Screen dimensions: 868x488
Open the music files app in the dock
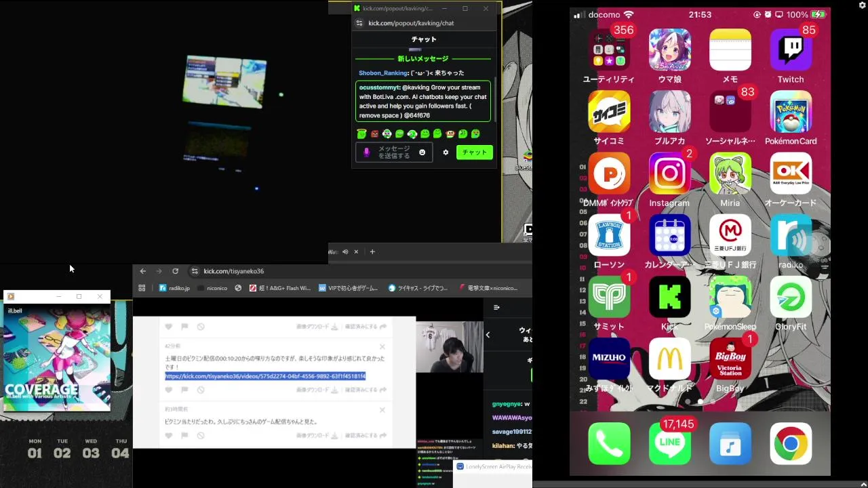(x=730, y=444)
